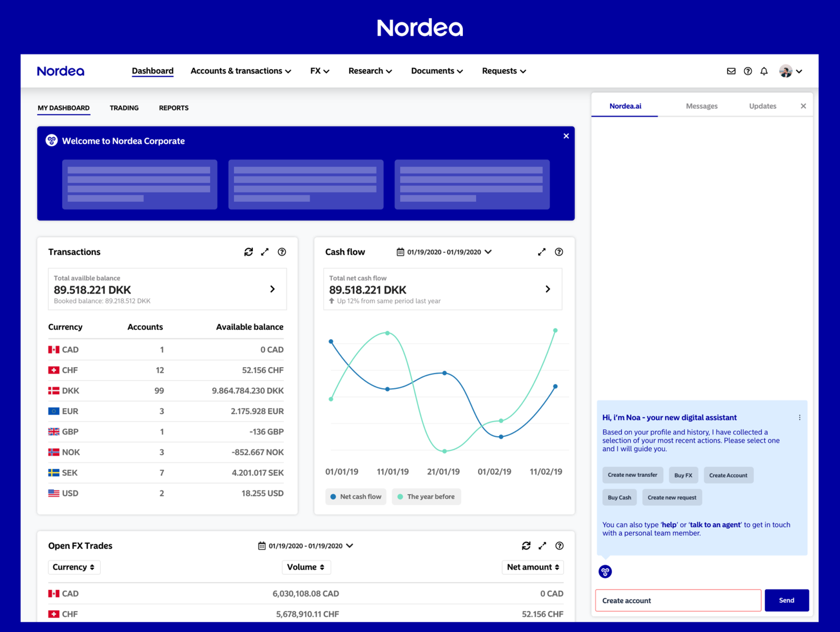Screen dimensions: 840x632
Task: Open help for the Cash flow widget
Action: click(559, 252)
